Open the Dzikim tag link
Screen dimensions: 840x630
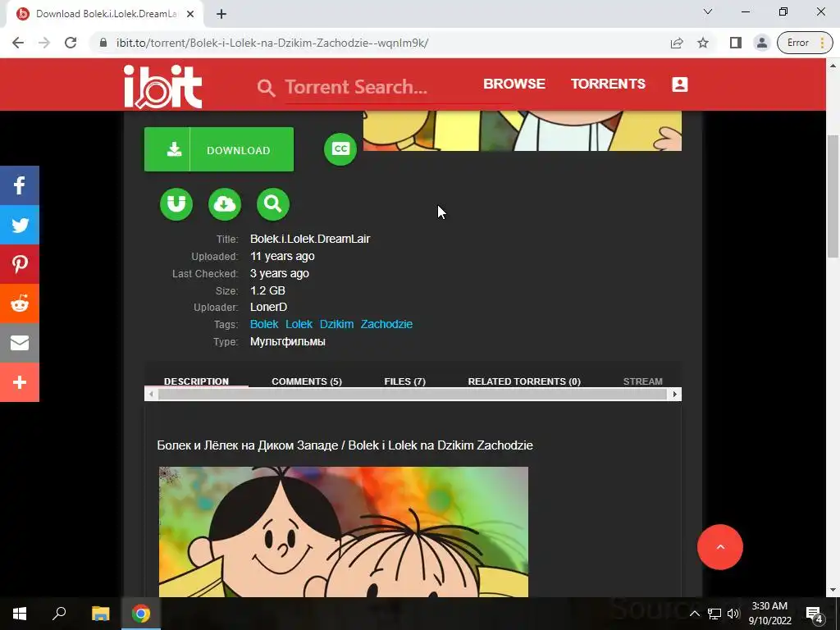(336, 324)
